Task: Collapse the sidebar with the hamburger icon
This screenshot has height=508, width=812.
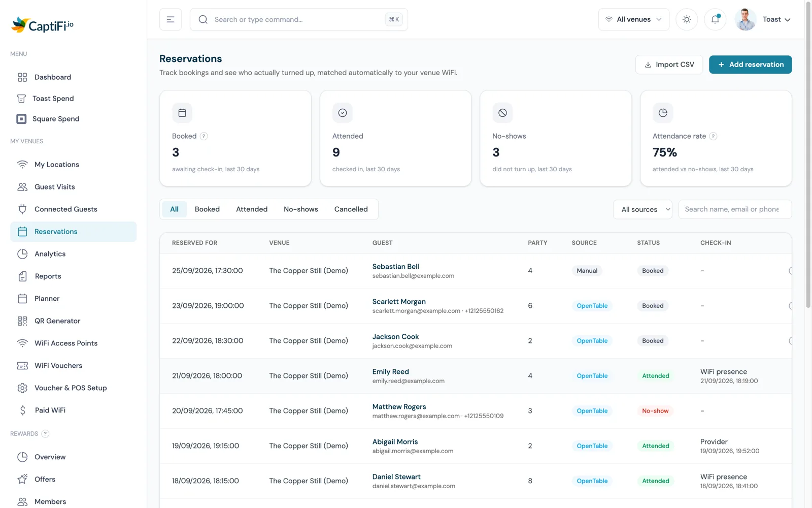Action: click(171, 19)
